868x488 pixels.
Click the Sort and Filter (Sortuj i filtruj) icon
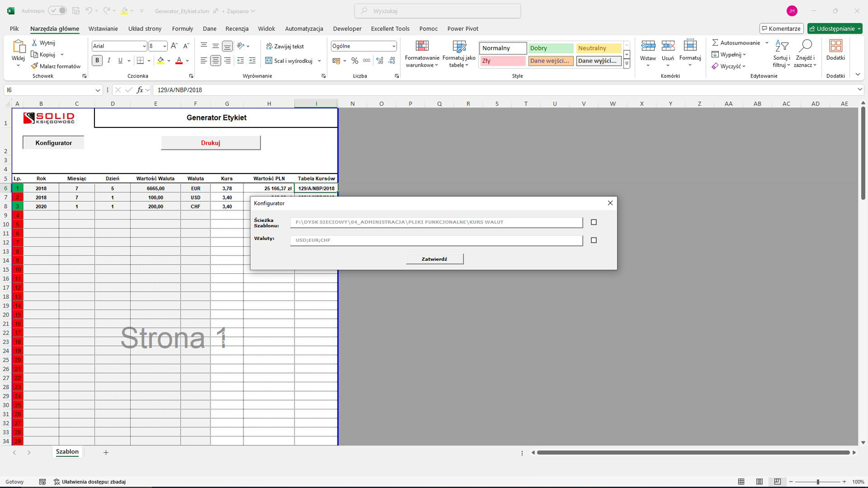tap(782, 54)
